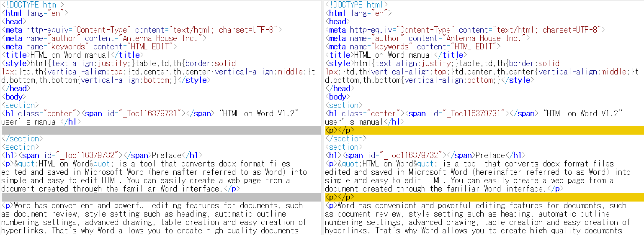Image resolution: width=644 pixels, height=235 pixels.
Task: Click the <style> opening line in left pane
Action: [118, 63]
